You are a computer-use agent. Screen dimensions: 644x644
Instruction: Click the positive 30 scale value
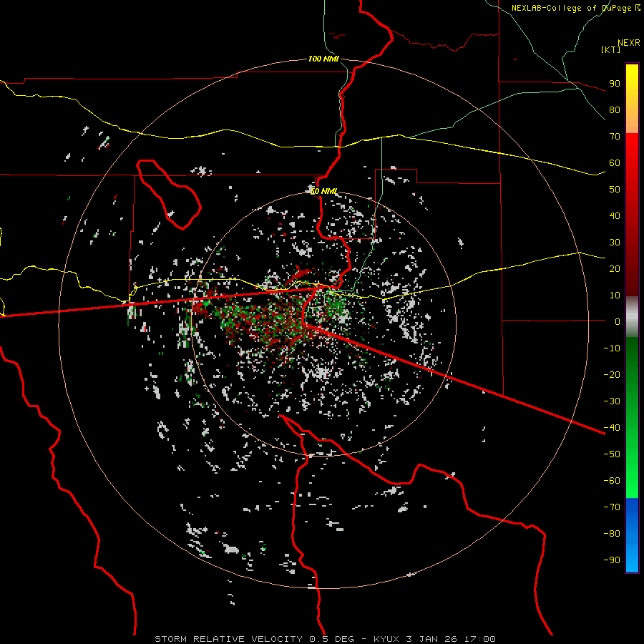click(x=615, y=243)
